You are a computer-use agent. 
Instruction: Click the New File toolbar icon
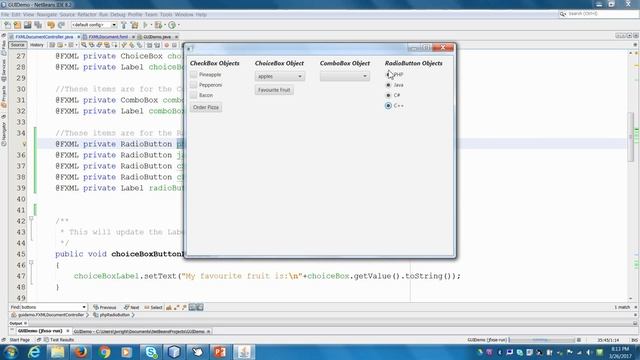tap(8, 25)
